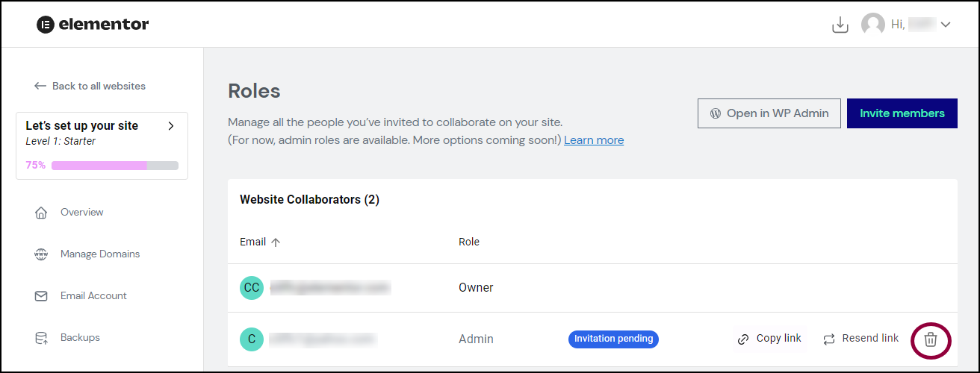Go back to all websites

coord(90,86)
